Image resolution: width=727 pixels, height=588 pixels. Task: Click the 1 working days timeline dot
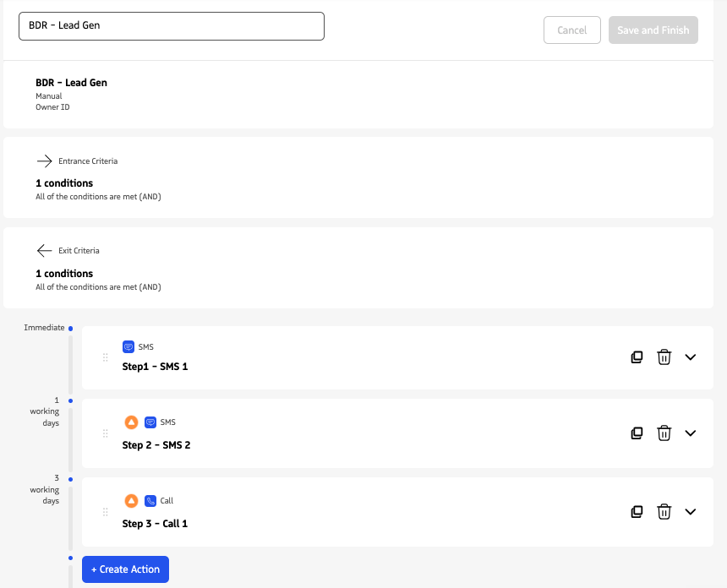[70, 400]
